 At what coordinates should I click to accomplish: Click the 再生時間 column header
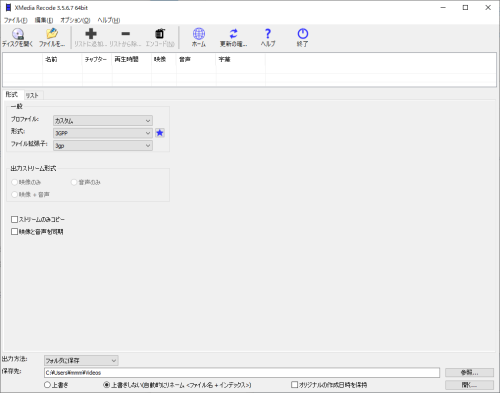coord(132,59)
